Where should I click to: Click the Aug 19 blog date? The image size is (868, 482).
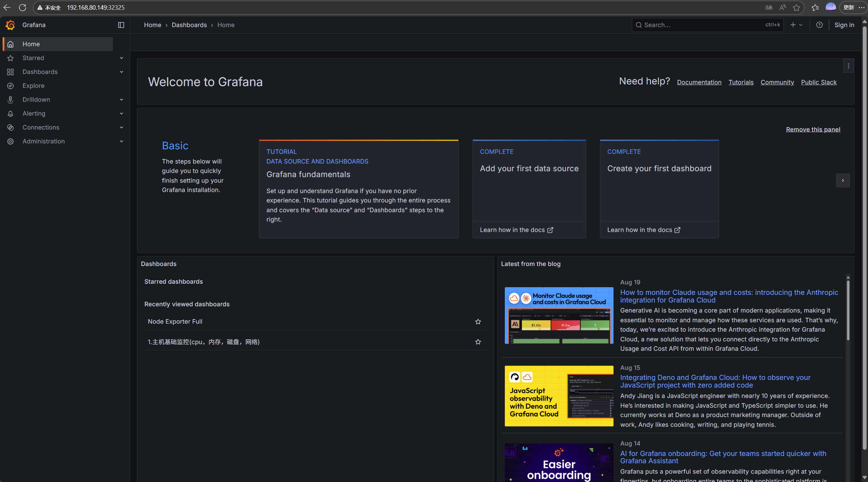(x=630, y=282)
